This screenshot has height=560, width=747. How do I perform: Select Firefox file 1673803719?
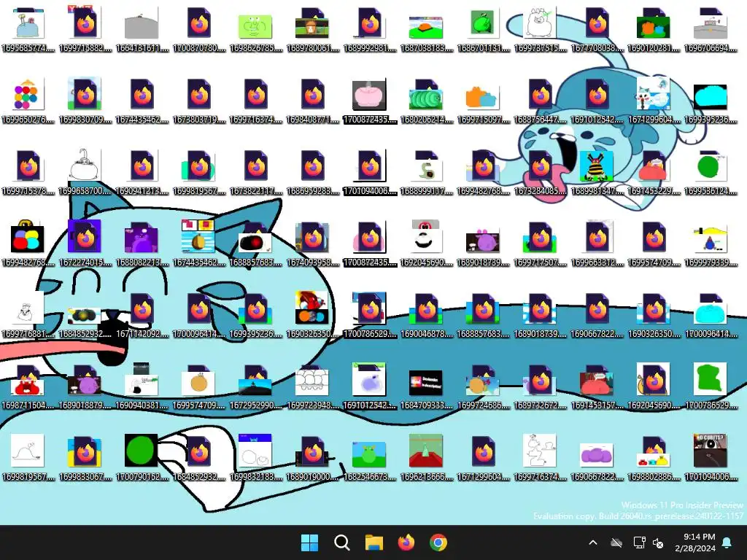pos(199,101)
